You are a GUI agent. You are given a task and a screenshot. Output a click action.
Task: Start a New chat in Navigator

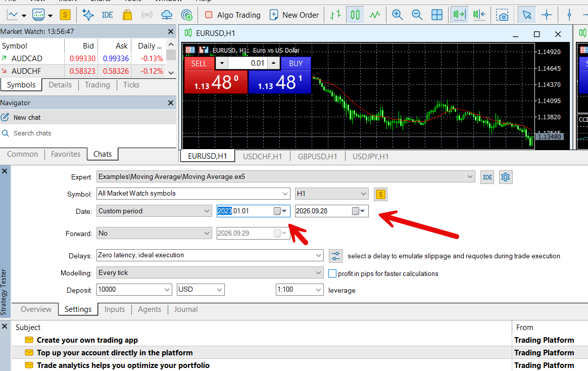(x=88, y=117)
